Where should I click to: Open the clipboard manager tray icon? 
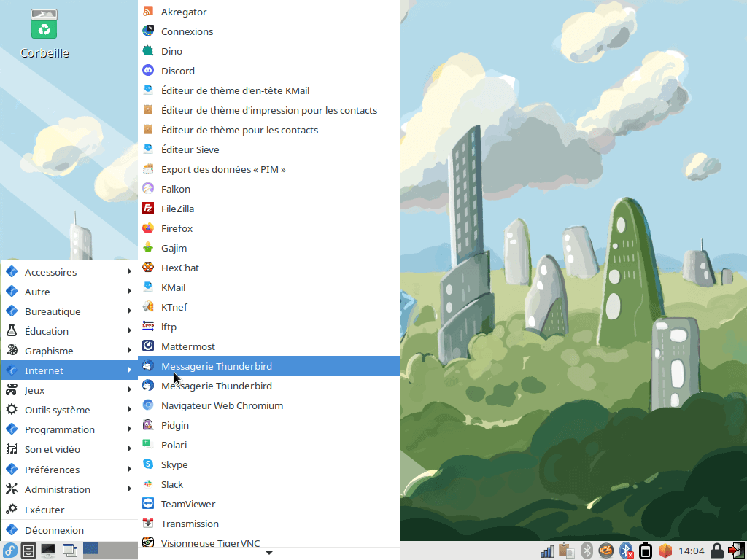click(x=566, y=551)
